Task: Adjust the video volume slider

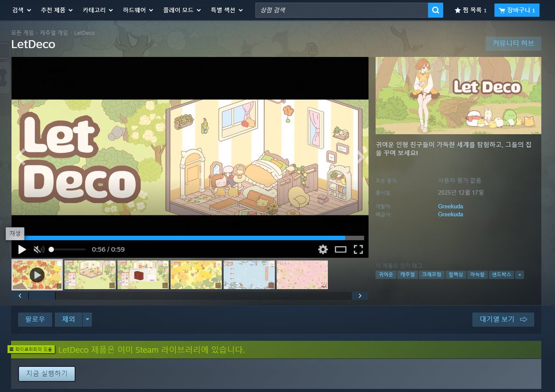Action: click(x=67, y=250)
